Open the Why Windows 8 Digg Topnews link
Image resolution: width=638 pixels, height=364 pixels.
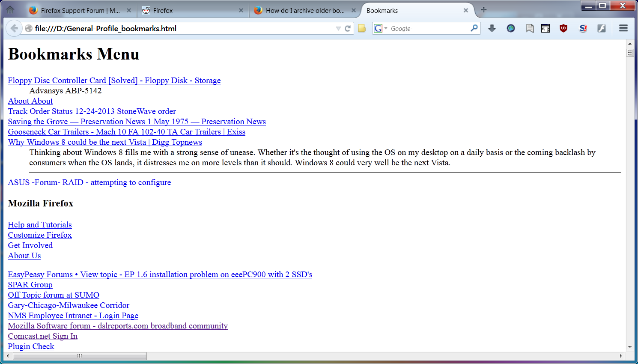105,142
